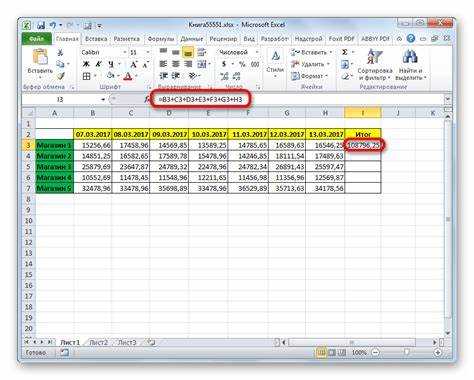Open the Calibri font name dropdown
Image resolution: width=474 pixels, height=380 pixels.
[125, 52]
